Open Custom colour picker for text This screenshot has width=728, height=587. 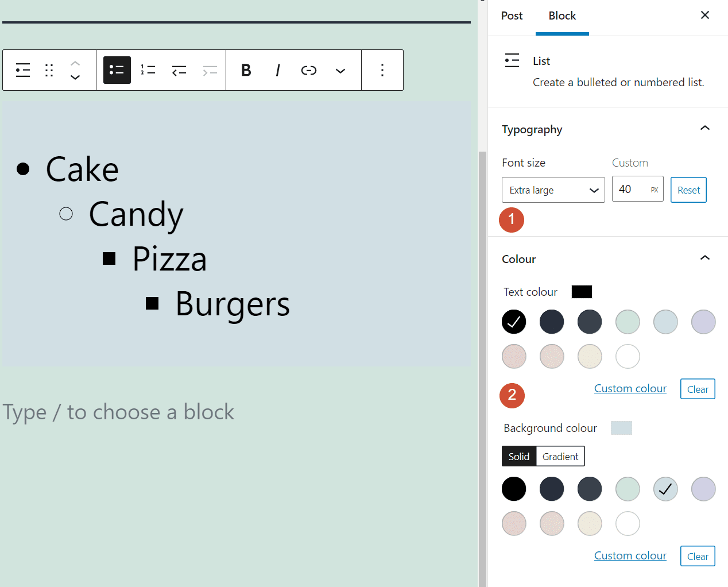[x=630, y=388]
